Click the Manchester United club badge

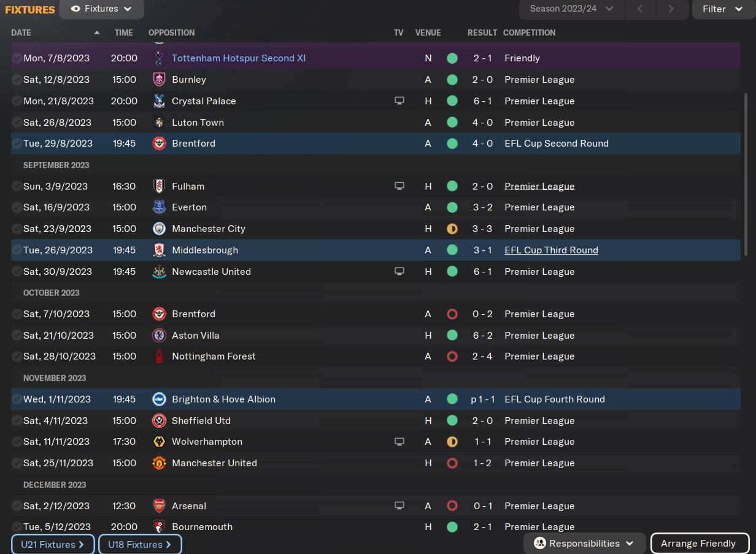(159, 463)
